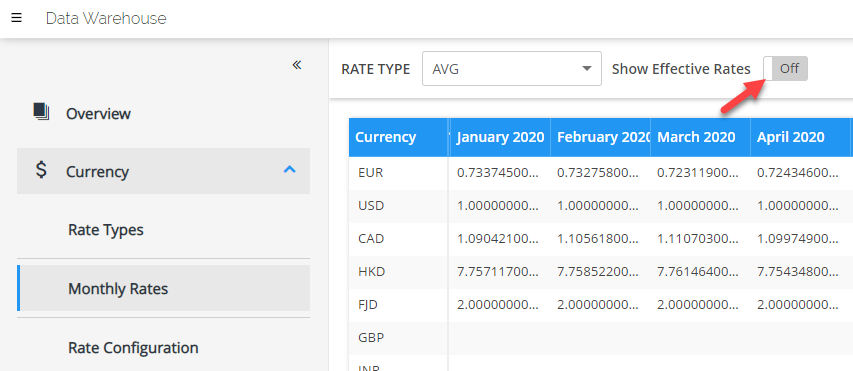Click the empty GBP January 2020 cell
The width and height of the screenshot is (853, 371).
pyautogui.click(x=500, y=338)
